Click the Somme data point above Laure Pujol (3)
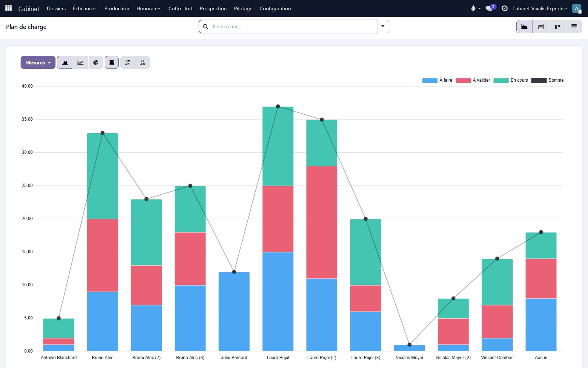 point(366,219)
